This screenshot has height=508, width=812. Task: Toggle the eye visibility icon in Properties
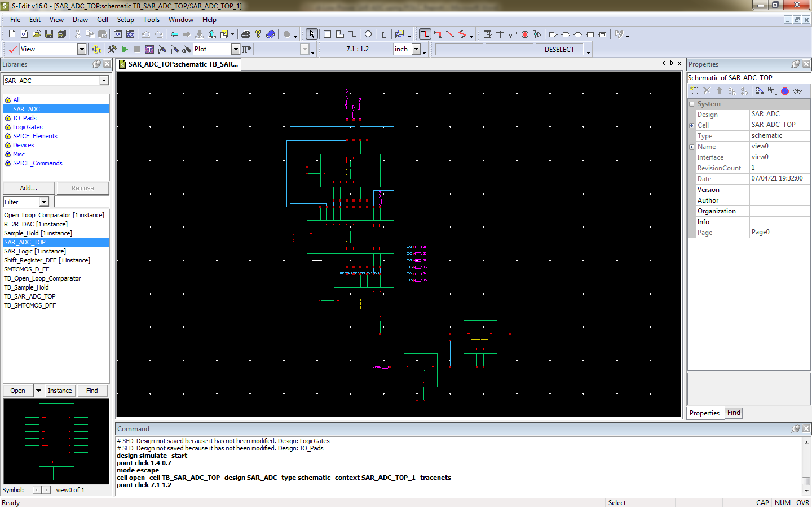point(797,91)
